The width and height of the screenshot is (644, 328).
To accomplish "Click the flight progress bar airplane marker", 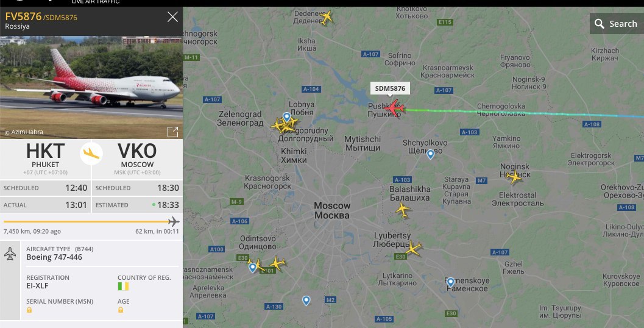I will [x=174, y=221].
